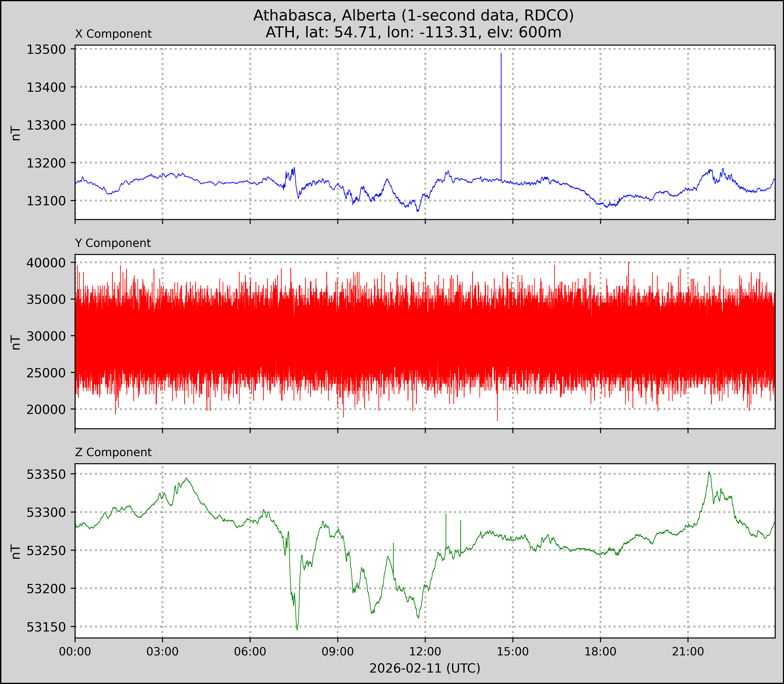Click the 'X Component' subplot label

tap(113, 34)
